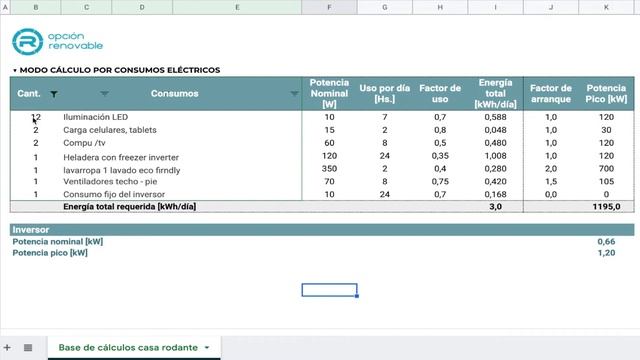640x360 pixels.
Task: Select column F header
Action: tap(329, 7)
